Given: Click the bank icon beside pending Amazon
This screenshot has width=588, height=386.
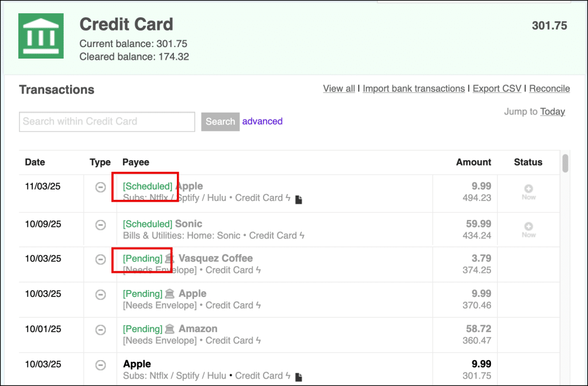Looking at the screenshot, I should pos(169,329).
